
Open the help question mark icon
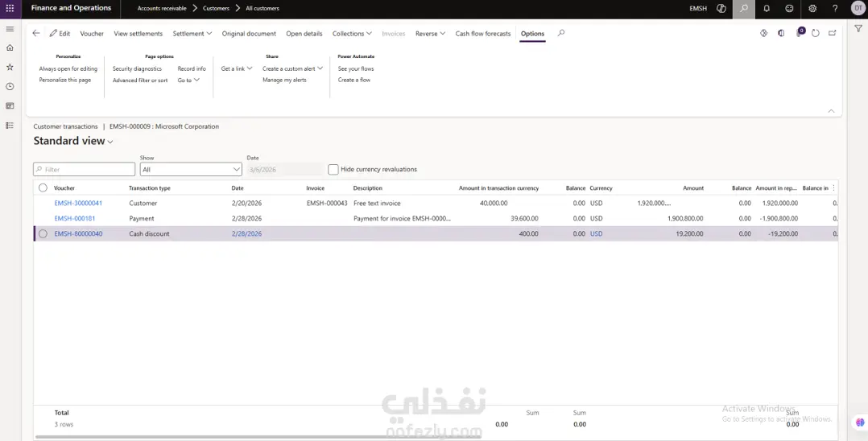click(x=835, y=8)
